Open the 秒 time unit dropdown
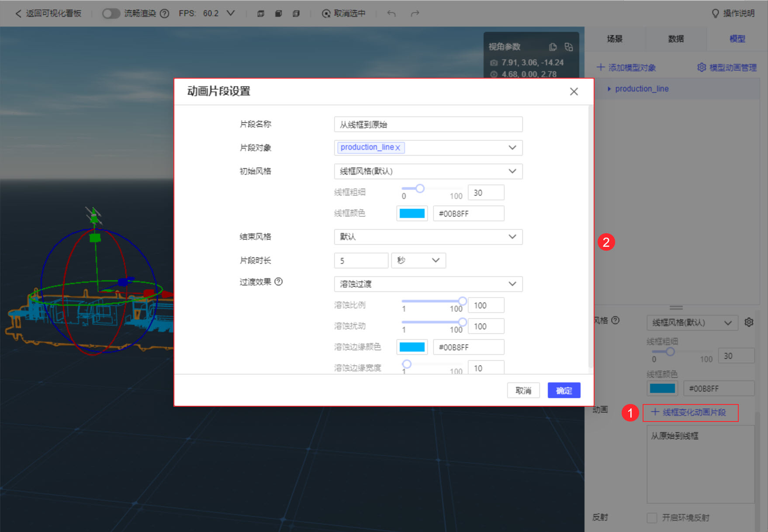768x532 pixels. pos(419,260)
